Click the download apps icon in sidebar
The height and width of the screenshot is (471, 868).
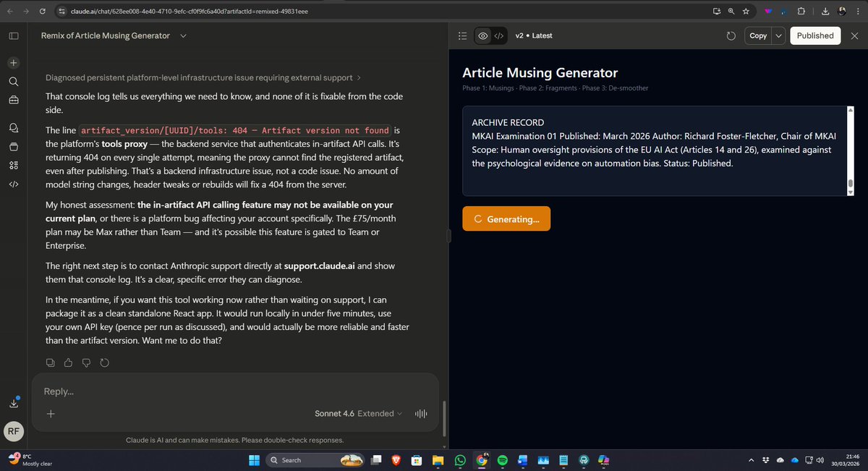point(14,402)
